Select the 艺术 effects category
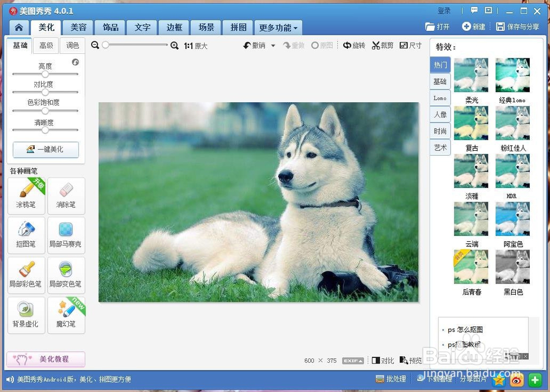Screen dimensions: 550x392 point(440,147)
